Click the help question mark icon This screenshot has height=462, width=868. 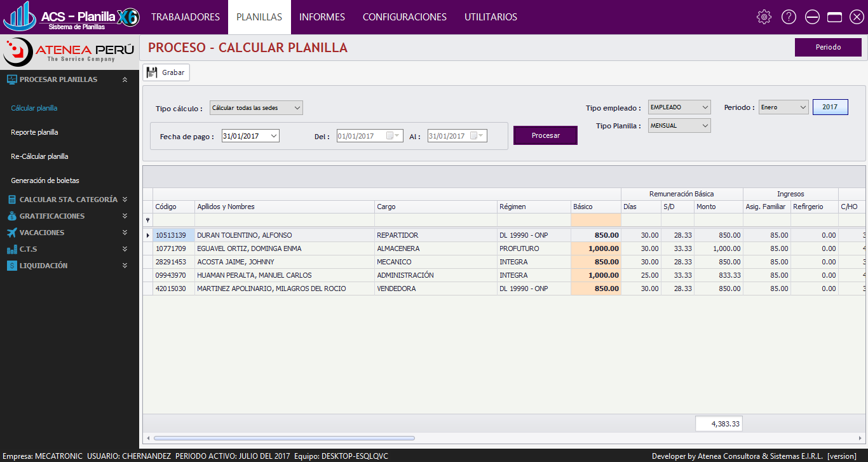point(789,17)
